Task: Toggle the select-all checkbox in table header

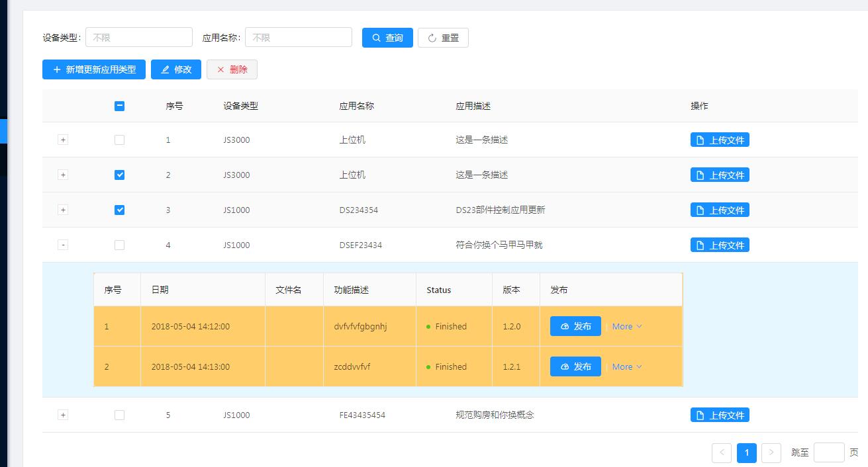Action: tap(120, 105)
